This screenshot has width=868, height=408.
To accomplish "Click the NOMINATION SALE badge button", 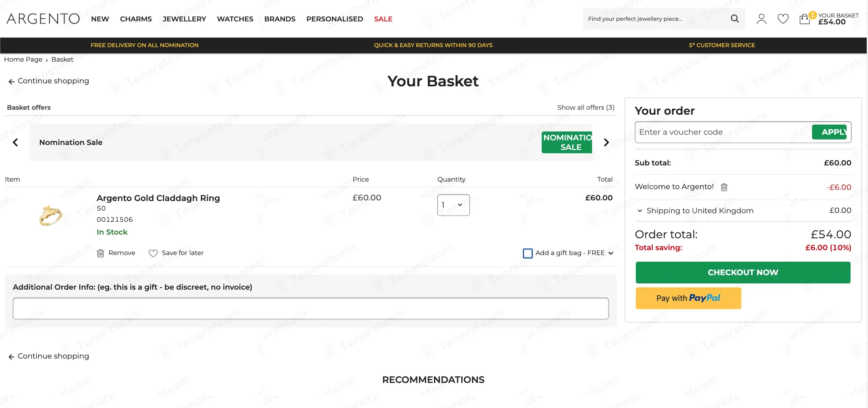I will tap(567, 142).
